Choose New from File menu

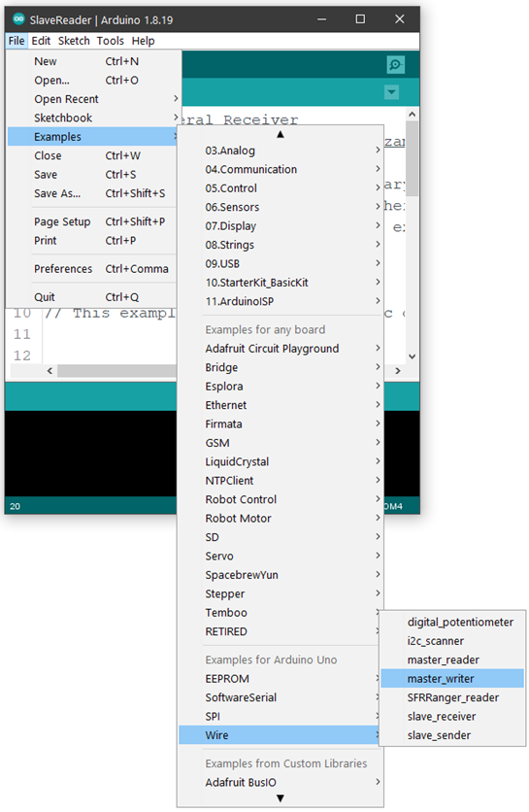pos(93,61)
